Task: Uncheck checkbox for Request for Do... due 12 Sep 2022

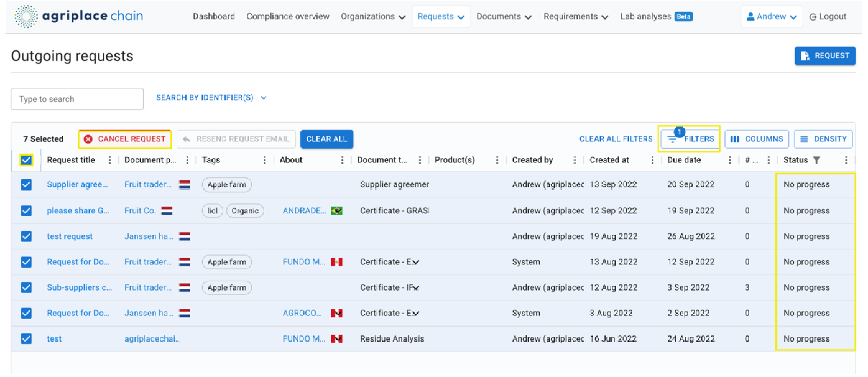Action: [x=26, y=262]
